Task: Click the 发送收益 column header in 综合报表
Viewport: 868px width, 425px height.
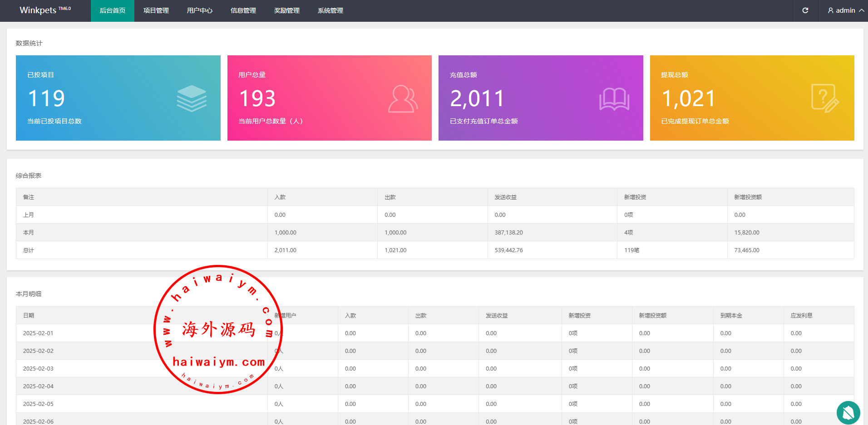Action: pyautogui.click(x=505, y=197)
